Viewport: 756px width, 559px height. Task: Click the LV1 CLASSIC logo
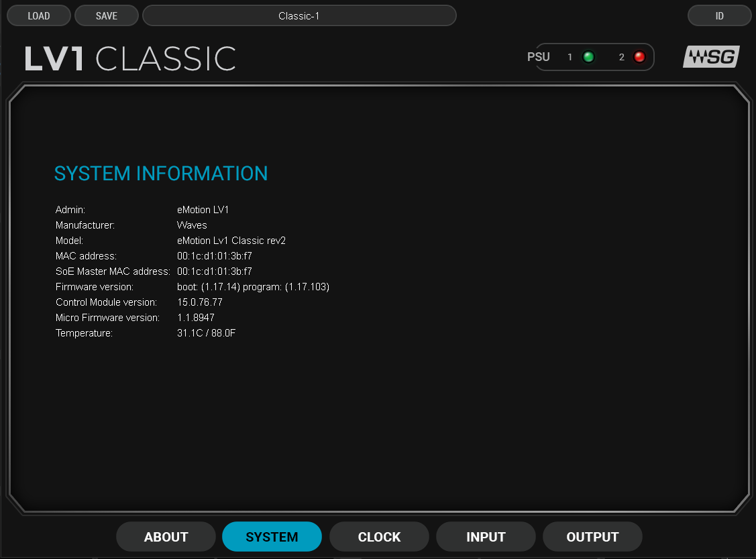point(130,59)
